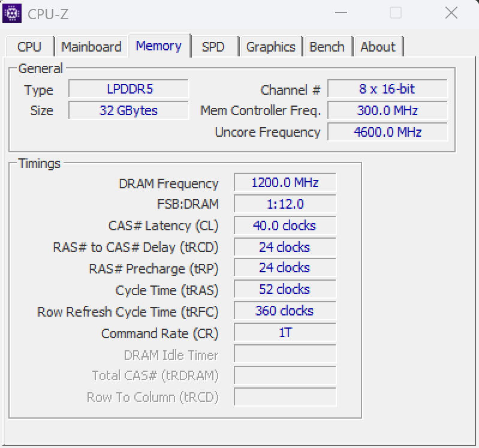This screenshot has width=479, height=448.
Task: Click the Size field showing 32 GBytes
Action: (129, 110)
